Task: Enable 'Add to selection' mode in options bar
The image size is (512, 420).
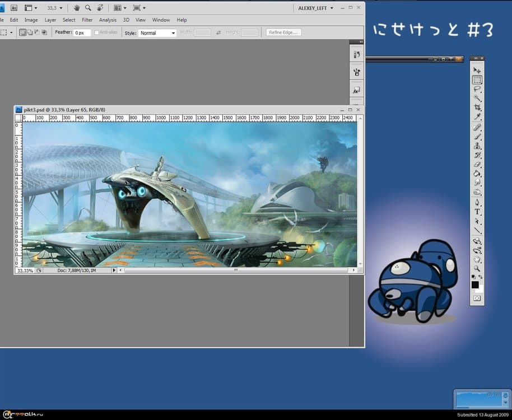Action: coord(30,32)
